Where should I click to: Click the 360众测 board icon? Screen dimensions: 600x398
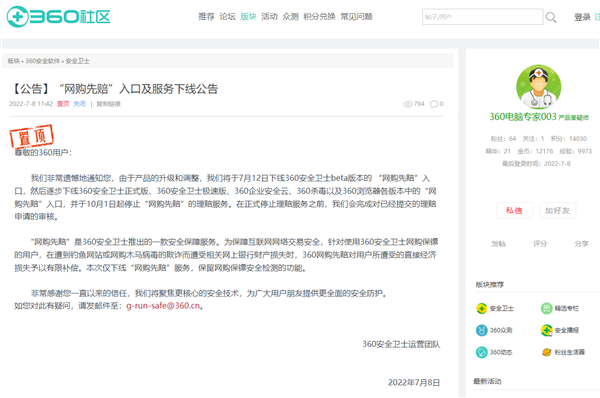click(x=481, y=330)
